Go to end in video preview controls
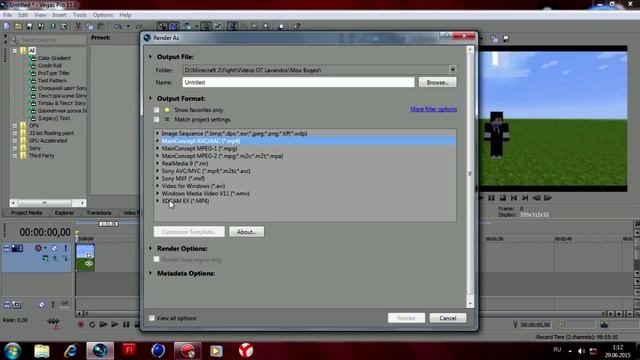Viewport: 640px width, 360px height. coord(525,198)
